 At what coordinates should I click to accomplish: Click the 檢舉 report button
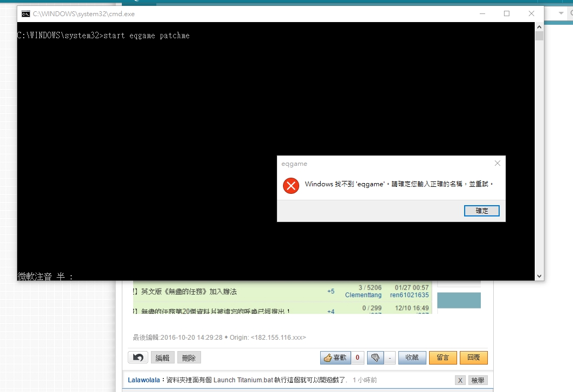pyautogui.click(x=478, y=380)
